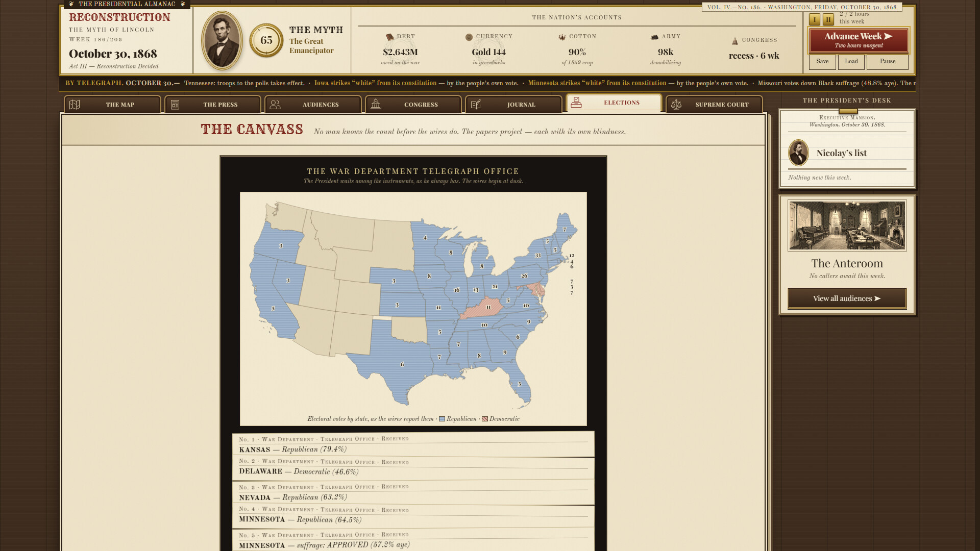The image size is (980, 551).
Task: Open Nicolay's list
Action: click(x=841, y=153)
